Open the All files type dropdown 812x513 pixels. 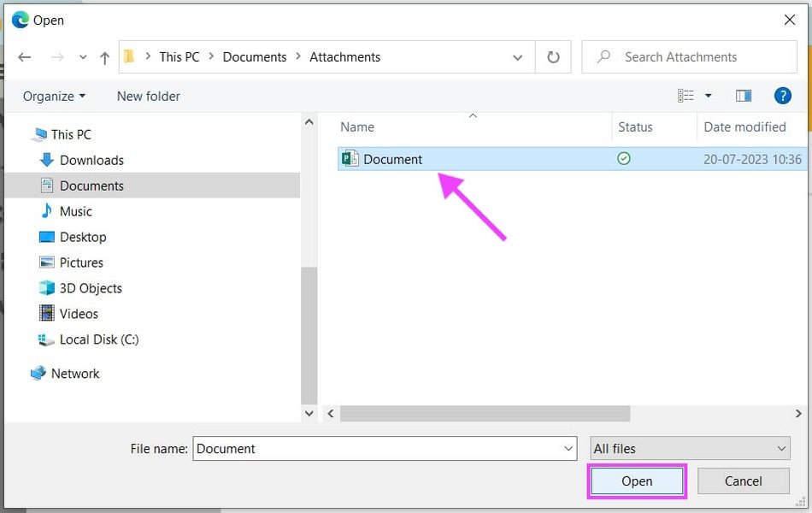[x=691, y=449]
